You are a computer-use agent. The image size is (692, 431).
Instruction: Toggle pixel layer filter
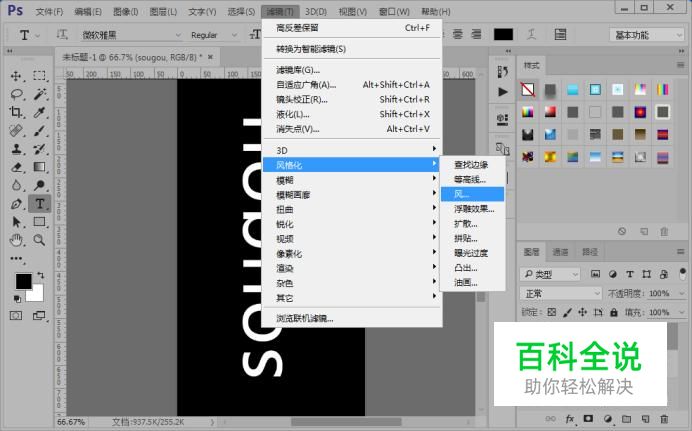click(595, 274)
